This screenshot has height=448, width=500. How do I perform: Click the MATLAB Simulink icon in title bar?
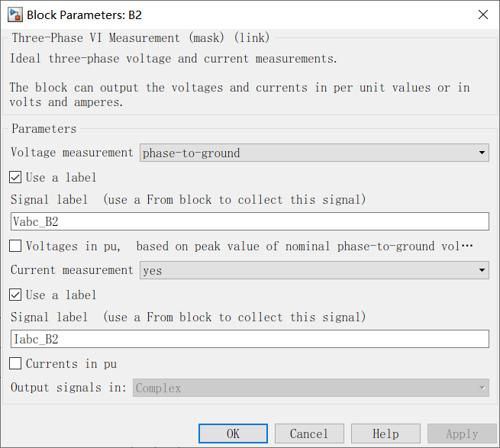[15, 15]
